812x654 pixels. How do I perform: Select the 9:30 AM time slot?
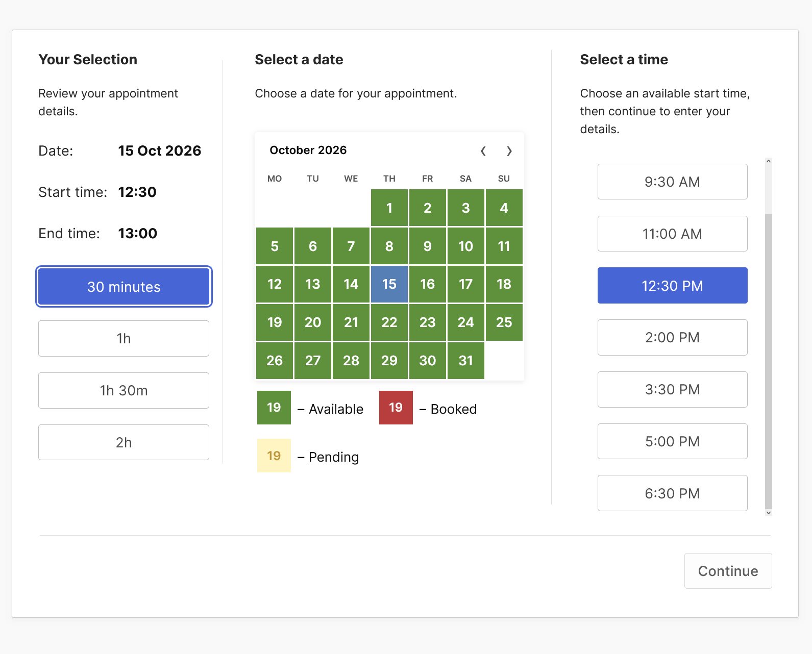[x=673, y=182]
